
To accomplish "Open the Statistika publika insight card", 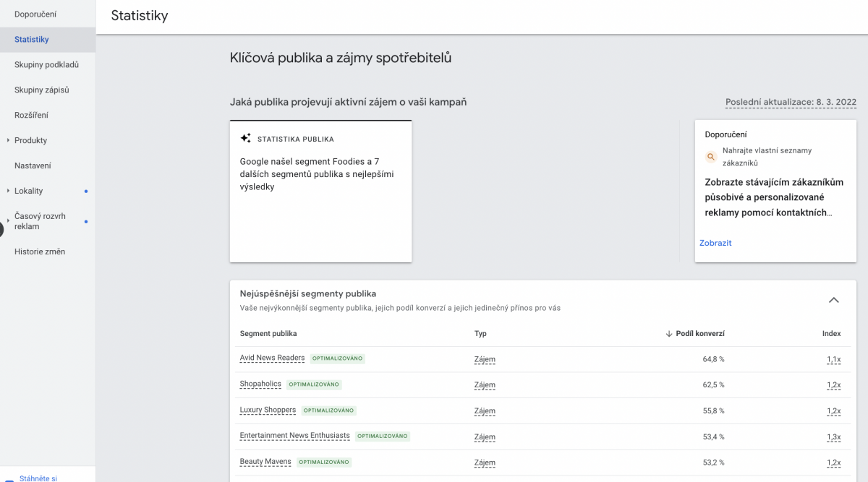I will pyautogui.click(x=320, y=191).
